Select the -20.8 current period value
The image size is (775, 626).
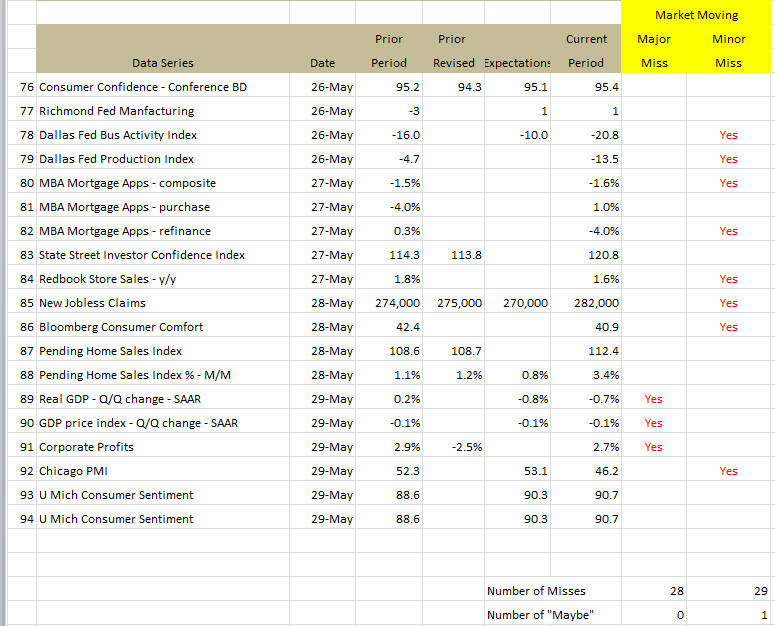(x=604, y=135)
